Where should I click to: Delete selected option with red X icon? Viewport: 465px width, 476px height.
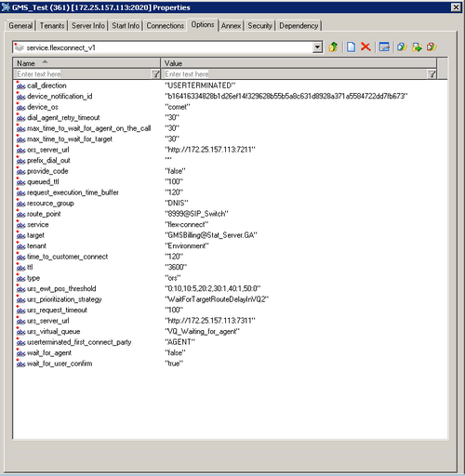click(x=365, y=47)
